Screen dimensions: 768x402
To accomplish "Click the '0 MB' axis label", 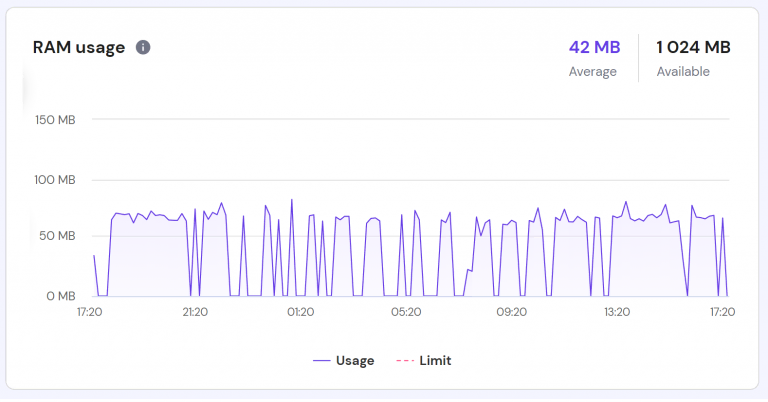I will (x=61, y=296).
